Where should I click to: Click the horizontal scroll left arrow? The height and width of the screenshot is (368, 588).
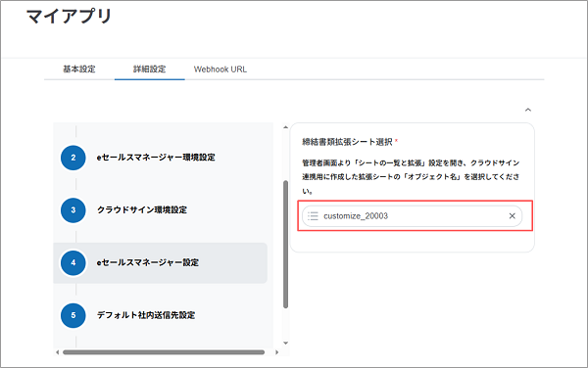(x=57, y=352)
